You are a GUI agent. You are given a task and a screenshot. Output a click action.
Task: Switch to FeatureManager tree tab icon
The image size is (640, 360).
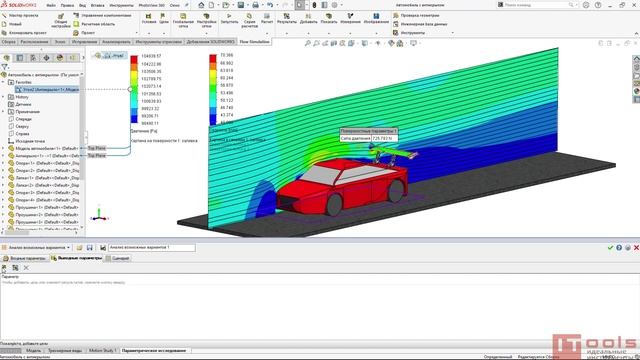[7, 58]
